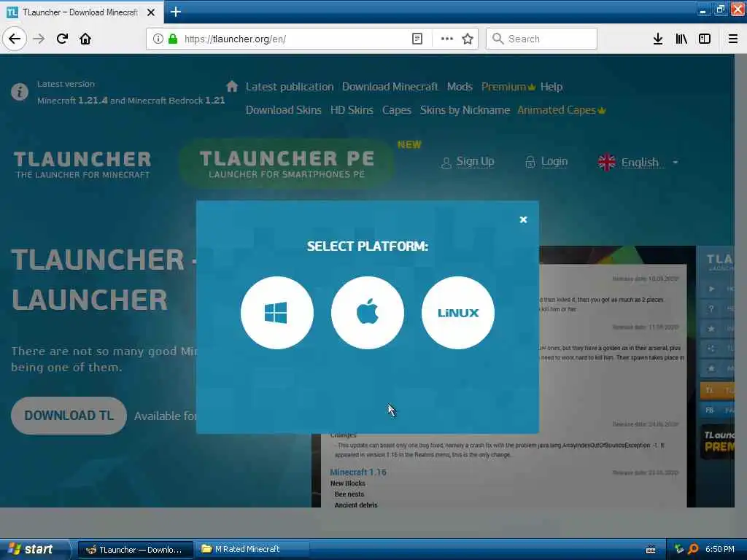Click the address bar URL
The height and width of the screenshot is (560, 747).
(x=235, y=39)
